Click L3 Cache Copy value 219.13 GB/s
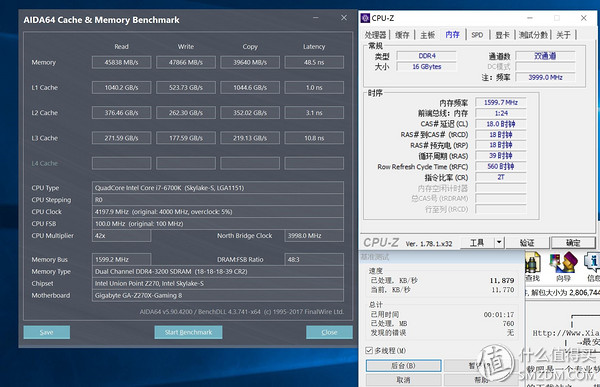Image resolution: width=600 pixels, height=387 pixels. [x=250, y=138]
